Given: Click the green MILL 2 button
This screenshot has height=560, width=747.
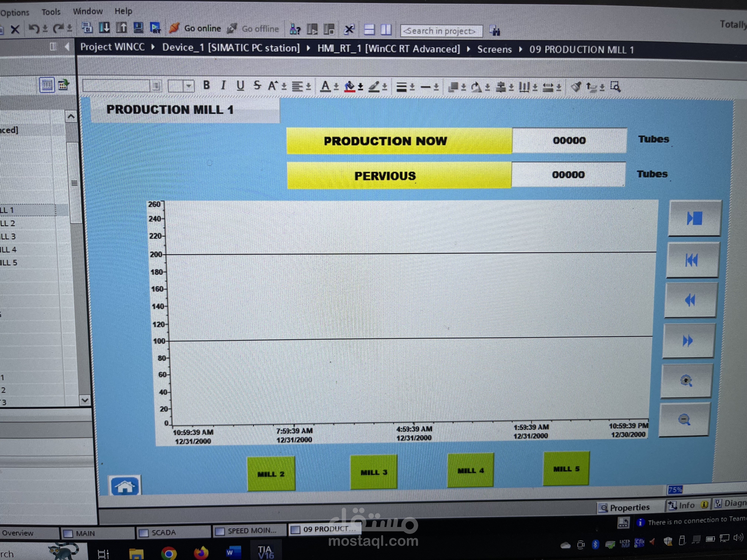Looking at the screenshot, I should tap(271, 474).
